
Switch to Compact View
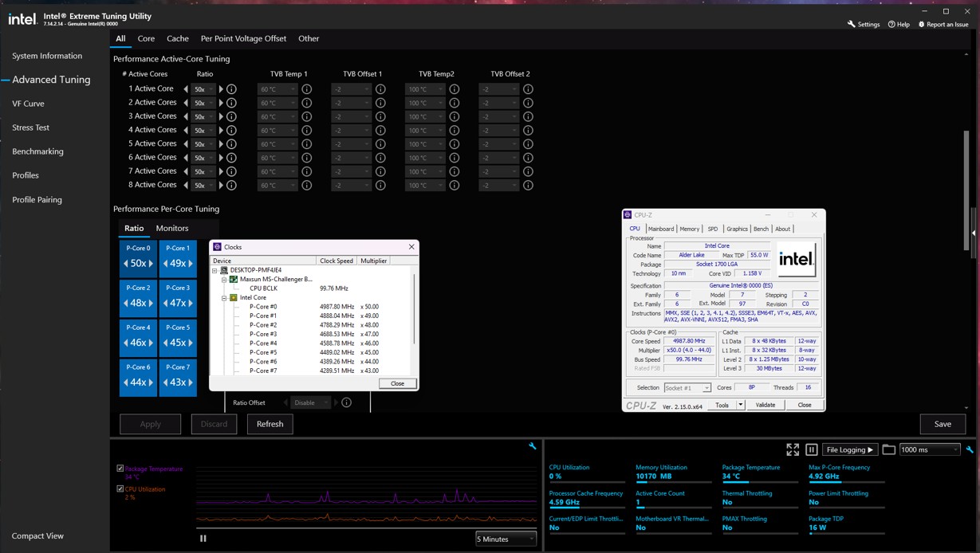37,535
